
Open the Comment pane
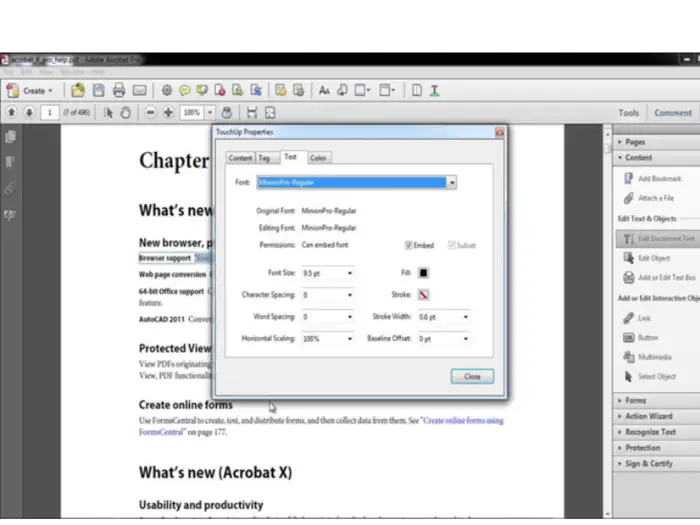672,113
